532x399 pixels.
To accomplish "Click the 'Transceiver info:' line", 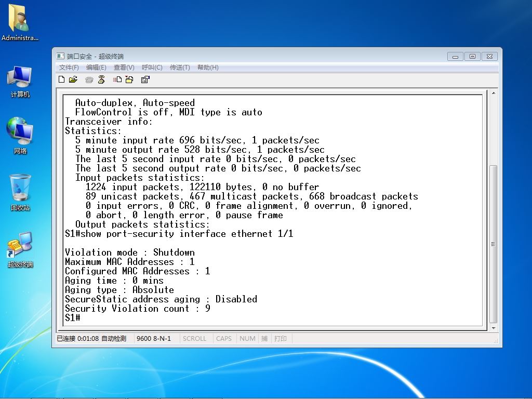I will point(109,122).
